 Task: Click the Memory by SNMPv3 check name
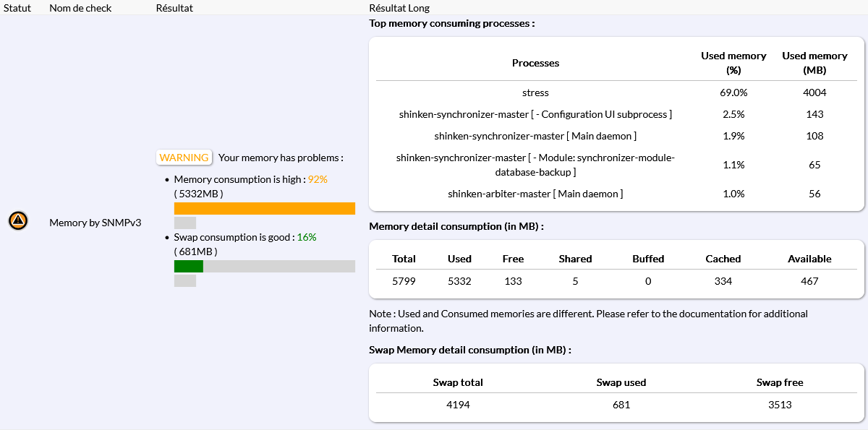(x=95, y=223)
